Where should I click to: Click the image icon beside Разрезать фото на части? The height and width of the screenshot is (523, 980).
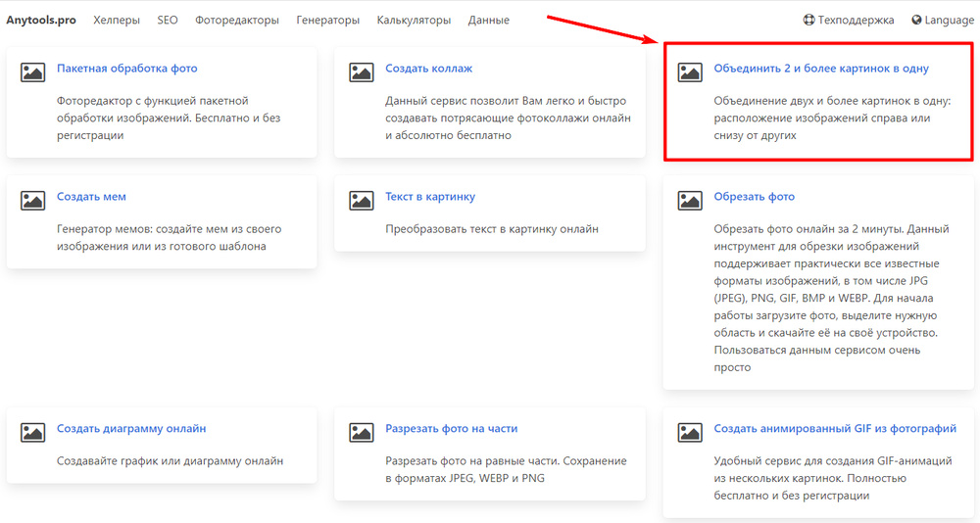(x=362, y=431)
